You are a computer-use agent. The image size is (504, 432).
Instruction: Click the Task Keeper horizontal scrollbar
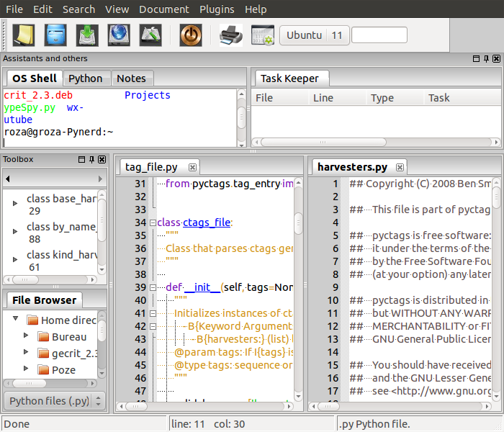(x=376, y=142)
